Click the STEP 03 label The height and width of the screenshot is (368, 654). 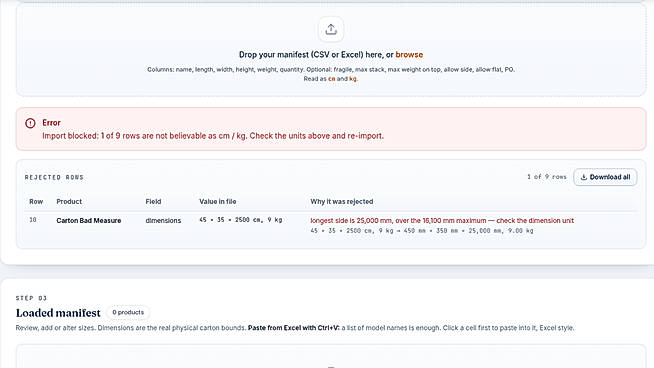pyautogui.click(x=31, y=298)
